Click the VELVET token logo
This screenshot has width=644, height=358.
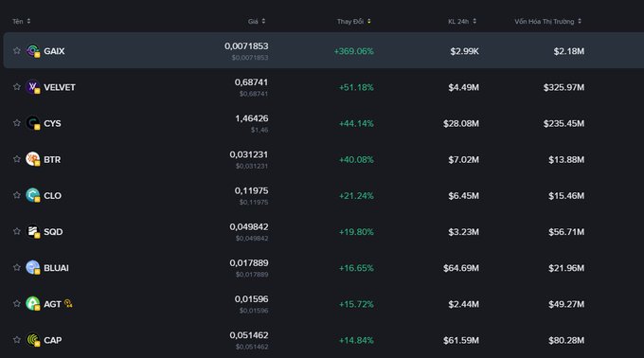click(33, 87)
